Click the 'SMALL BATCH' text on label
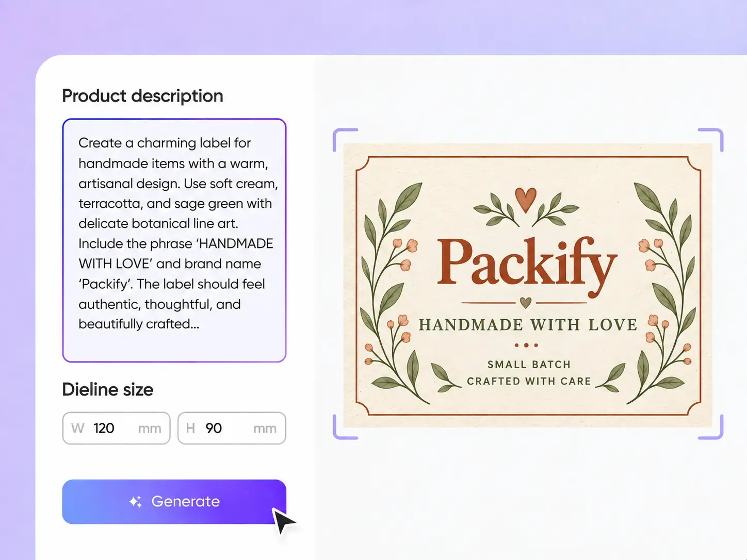The image size is (747, 560). [x=529, y=365]
